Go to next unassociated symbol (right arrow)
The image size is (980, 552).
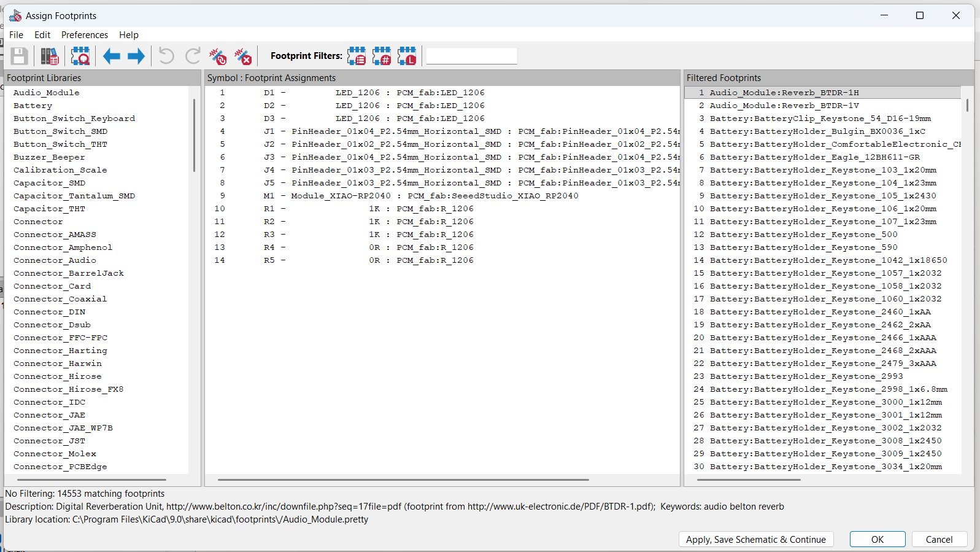click(x=136, y=56)
